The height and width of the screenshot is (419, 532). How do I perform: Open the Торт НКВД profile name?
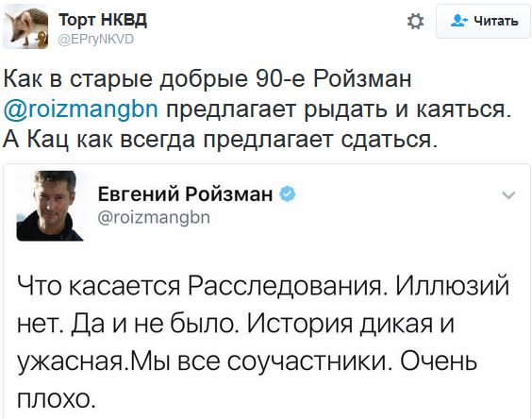pos(103,20)
